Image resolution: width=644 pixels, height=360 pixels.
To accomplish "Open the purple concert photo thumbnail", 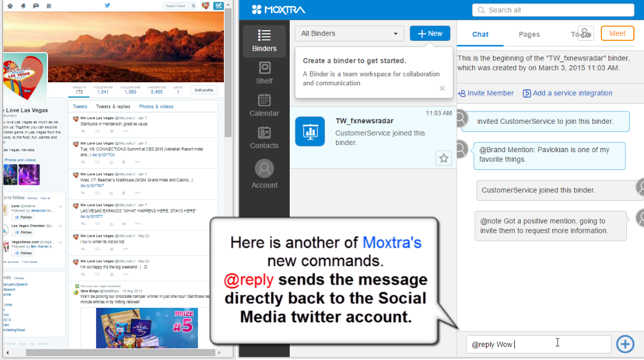I will pyautogui.click(x=29, y=175).
